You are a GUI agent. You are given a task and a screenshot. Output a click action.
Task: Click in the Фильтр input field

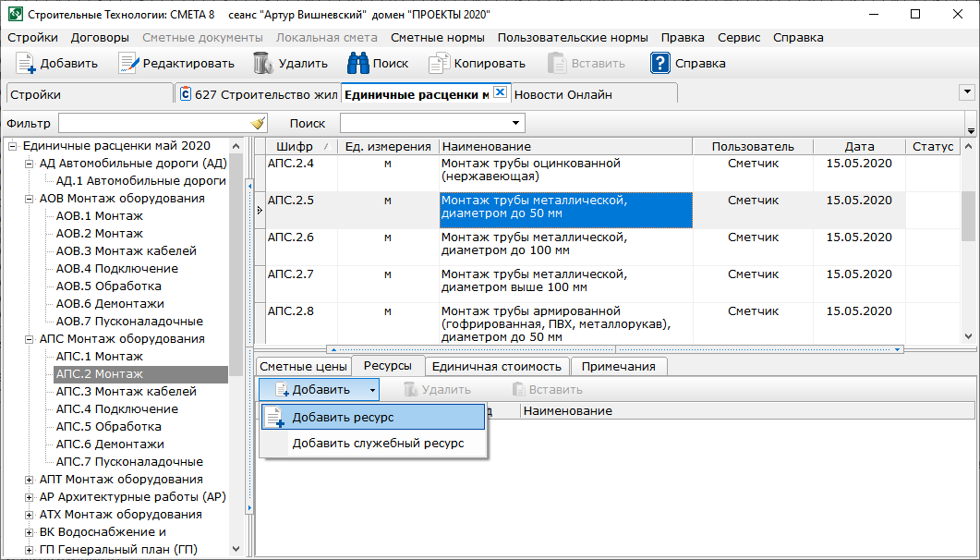coord(152,124)
